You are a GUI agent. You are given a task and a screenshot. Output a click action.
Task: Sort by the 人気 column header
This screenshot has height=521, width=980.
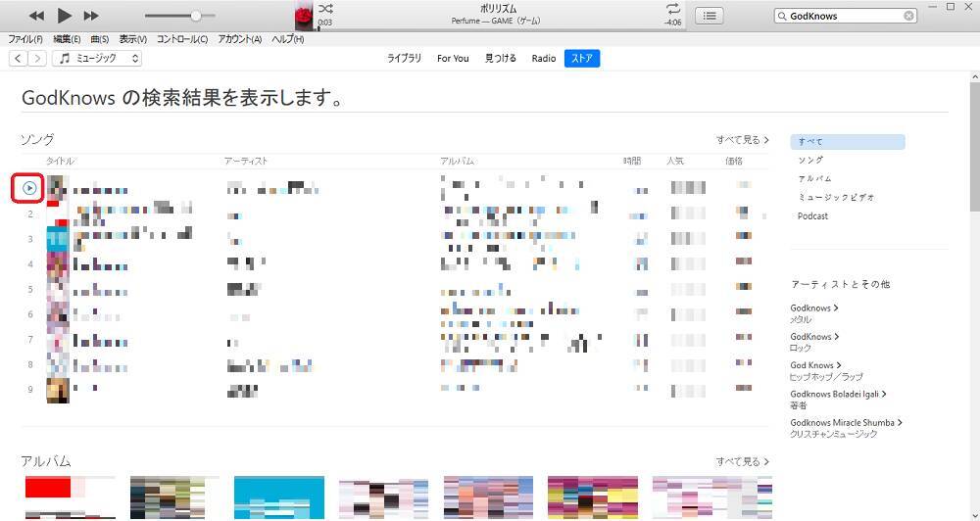pyautogui.click(x=675, y=162)
